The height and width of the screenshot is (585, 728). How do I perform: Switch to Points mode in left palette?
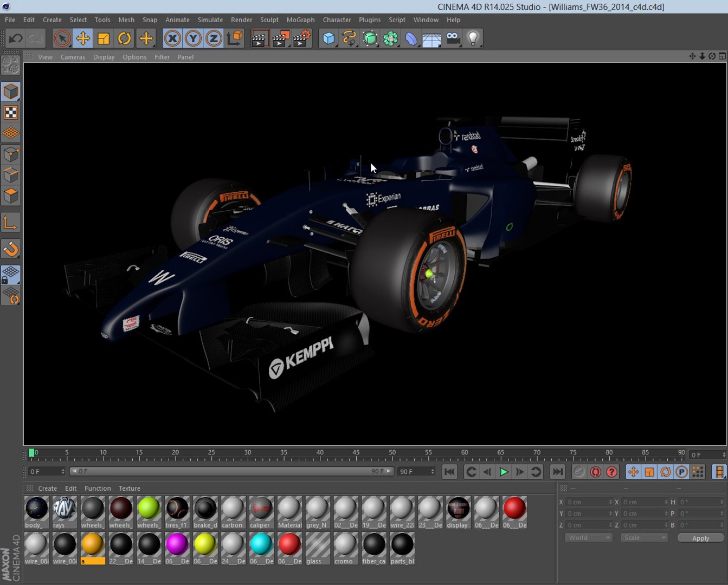[x=11, y=155]
